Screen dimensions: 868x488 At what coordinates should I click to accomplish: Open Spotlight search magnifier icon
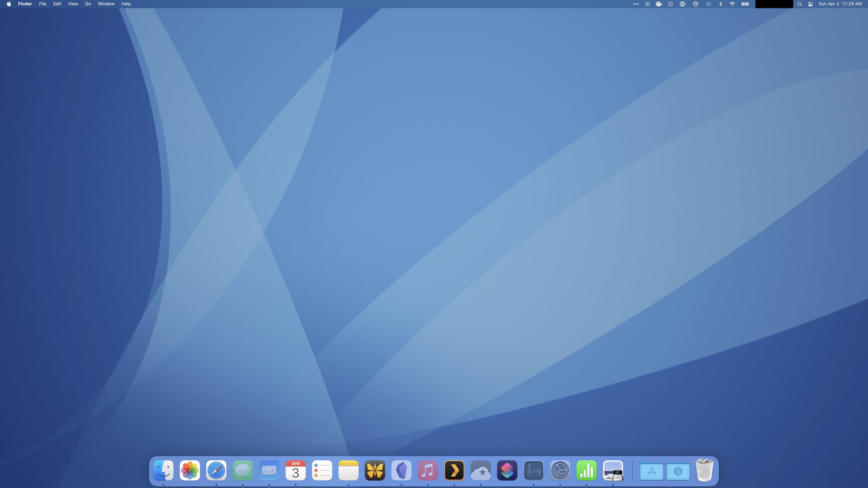[799, 4]
